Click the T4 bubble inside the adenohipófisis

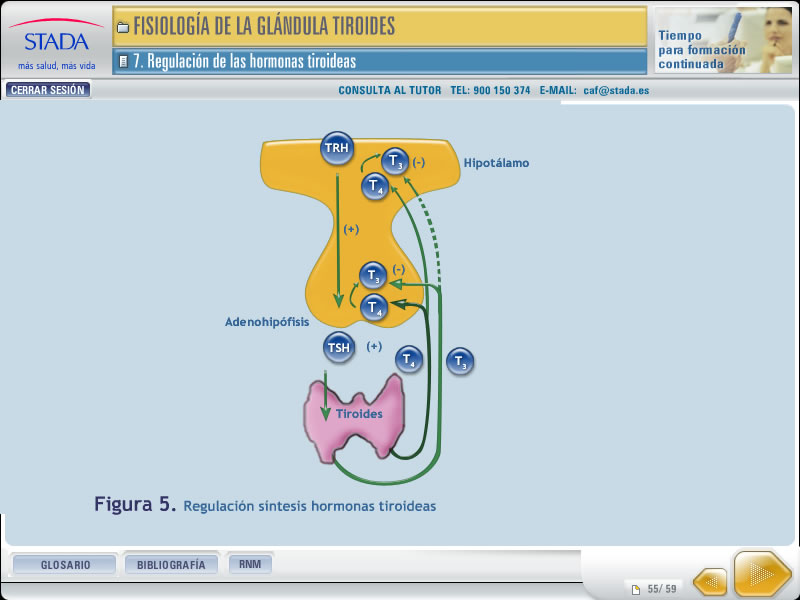pyautogui.click(x=374, y=308)
